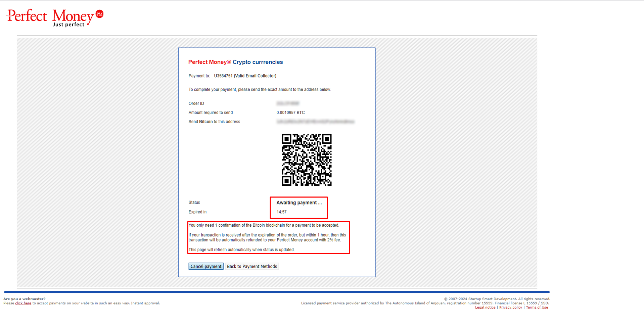Click the automatic refund 2% fee notice
644x319 pixels.
pyautogui.click(x=267, y=237)
